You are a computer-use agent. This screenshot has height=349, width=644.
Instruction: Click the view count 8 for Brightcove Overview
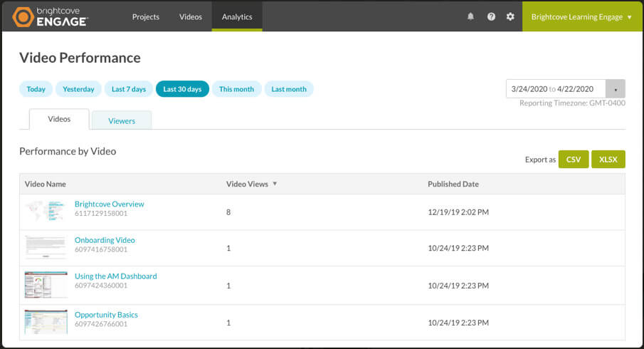pyautogui.click(x=228, y=212)
